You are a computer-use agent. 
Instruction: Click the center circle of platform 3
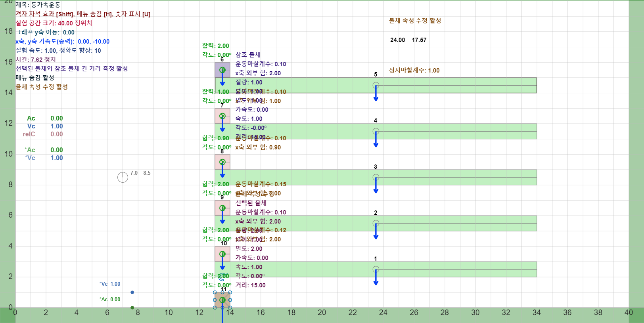click(376, 177)
